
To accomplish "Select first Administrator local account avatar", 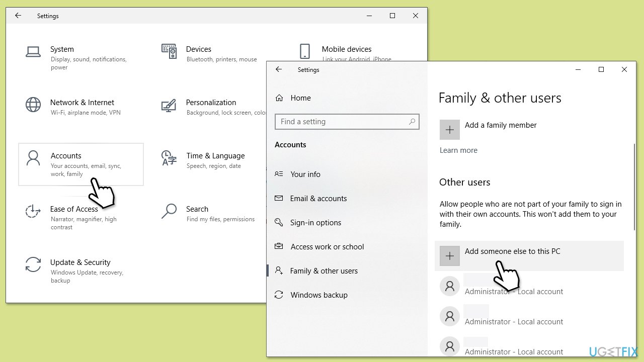I will (x=450, y=286).
